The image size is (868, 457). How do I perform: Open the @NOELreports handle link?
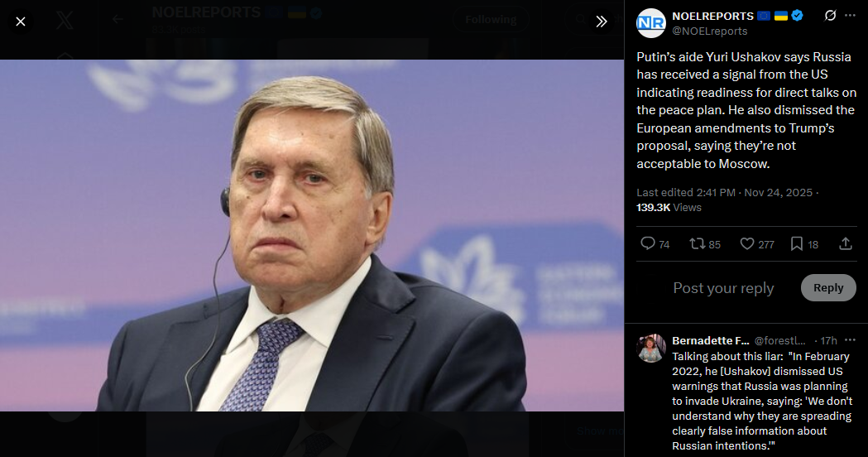coord(710,31)
